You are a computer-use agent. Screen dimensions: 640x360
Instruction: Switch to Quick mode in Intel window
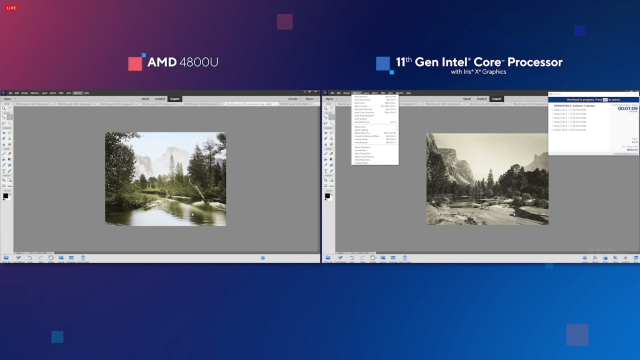467,99
